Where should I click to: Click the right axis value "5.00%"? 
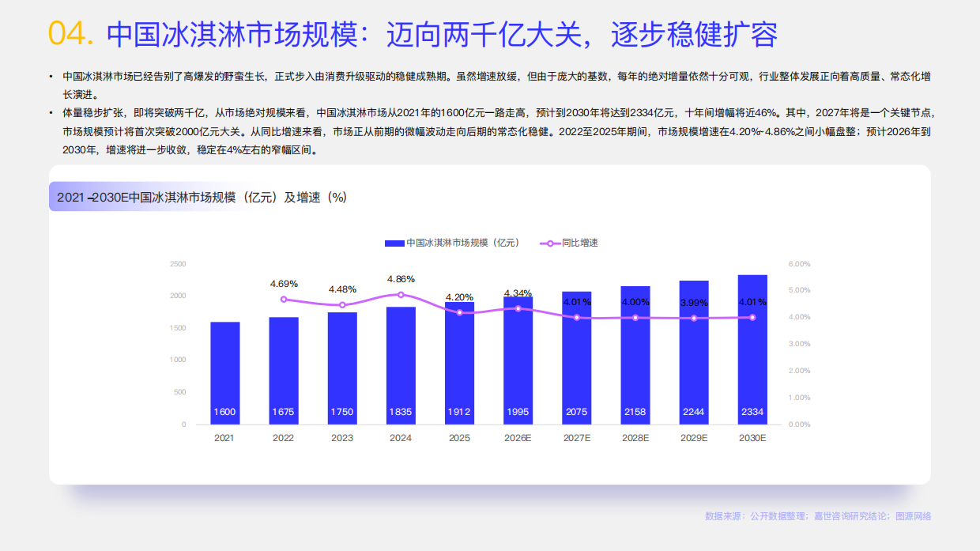800,290
